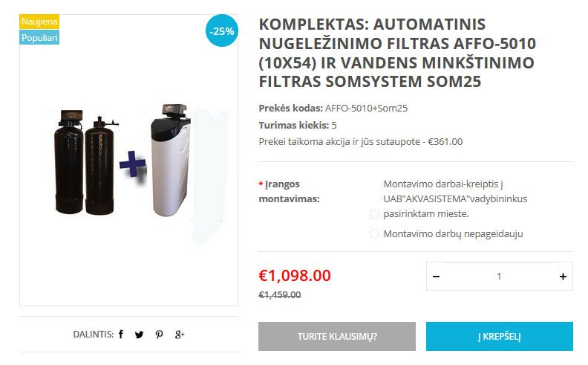Increase quantity with plus button
Image resolution: width=588 pixels, height=365 pixels.
[x=563, y=277]
